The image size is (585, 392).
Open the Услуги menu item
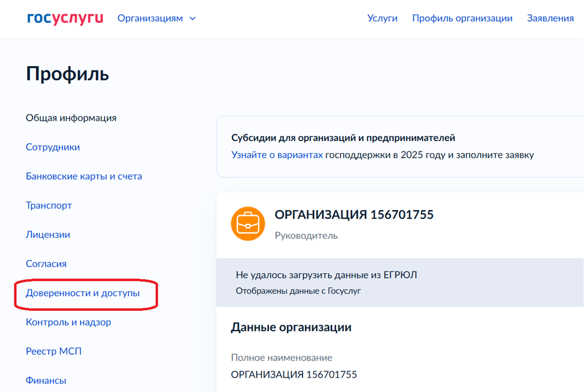pyautogui.click(x=383, y=19)
